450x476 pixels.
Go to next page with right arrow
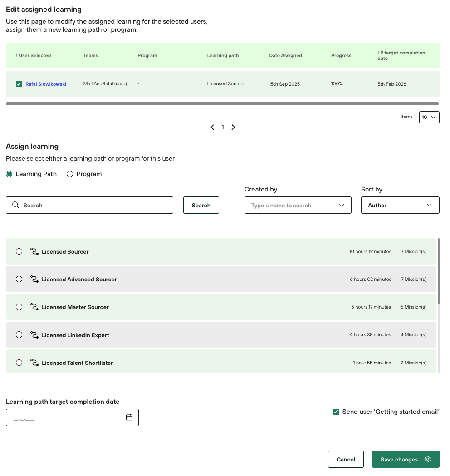[x=233, y=127]
